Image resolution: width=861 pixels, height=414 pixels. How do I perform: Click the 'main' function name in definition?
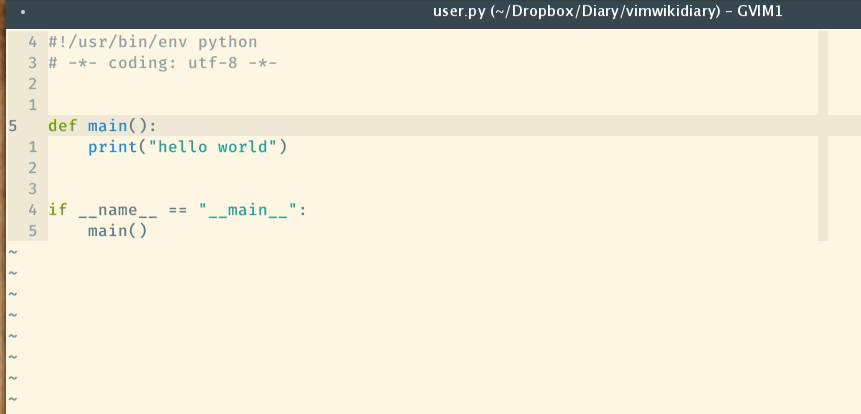click(107, 126)
